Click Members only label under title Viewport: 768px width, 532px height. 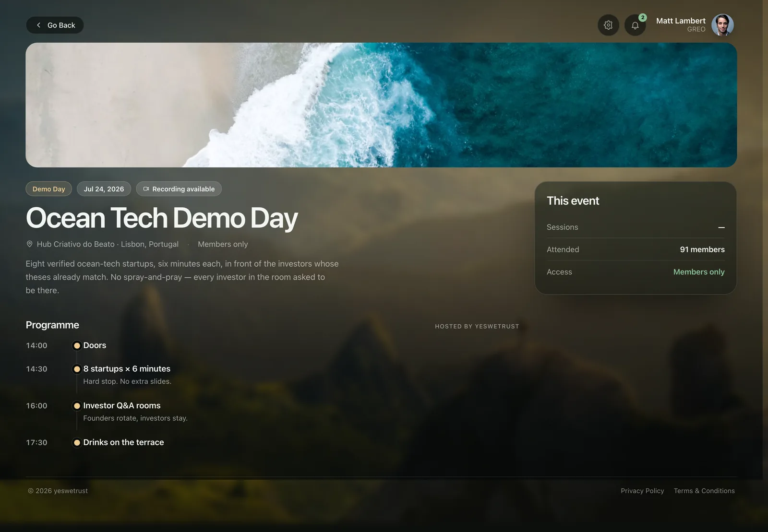[x=223, y=244]
